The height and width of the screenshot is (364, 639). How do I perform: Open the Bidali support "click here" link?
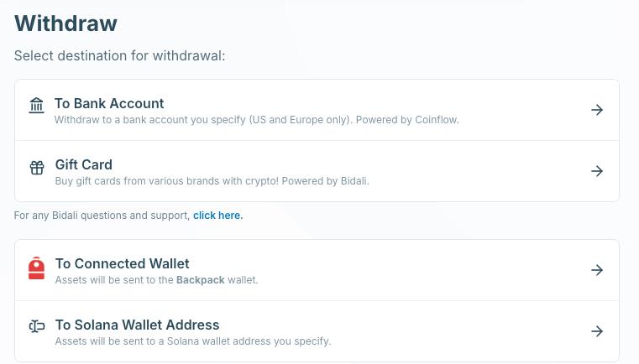(217, 216)
